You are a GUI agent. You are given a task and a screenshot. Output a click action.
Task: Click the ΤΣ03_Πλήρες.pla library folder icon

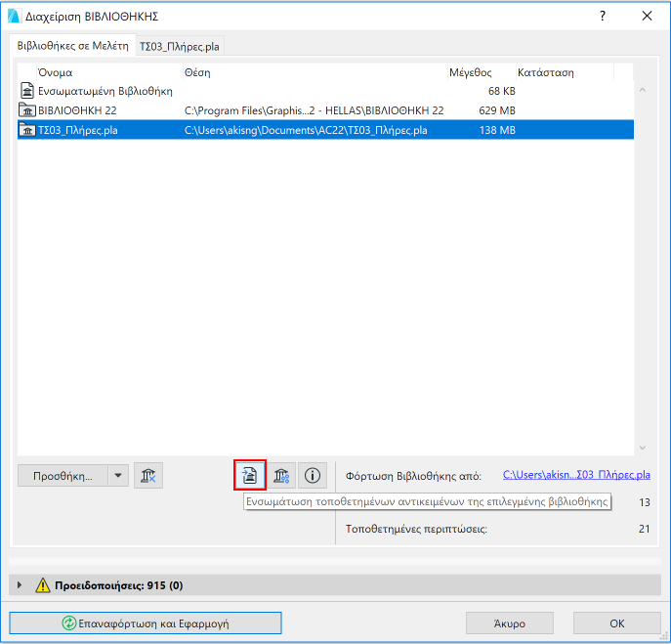[27, 130]
